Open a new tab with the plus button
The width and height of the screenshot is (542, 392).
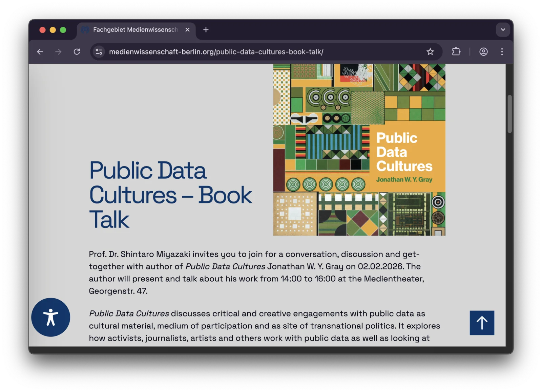coord(206,30)
